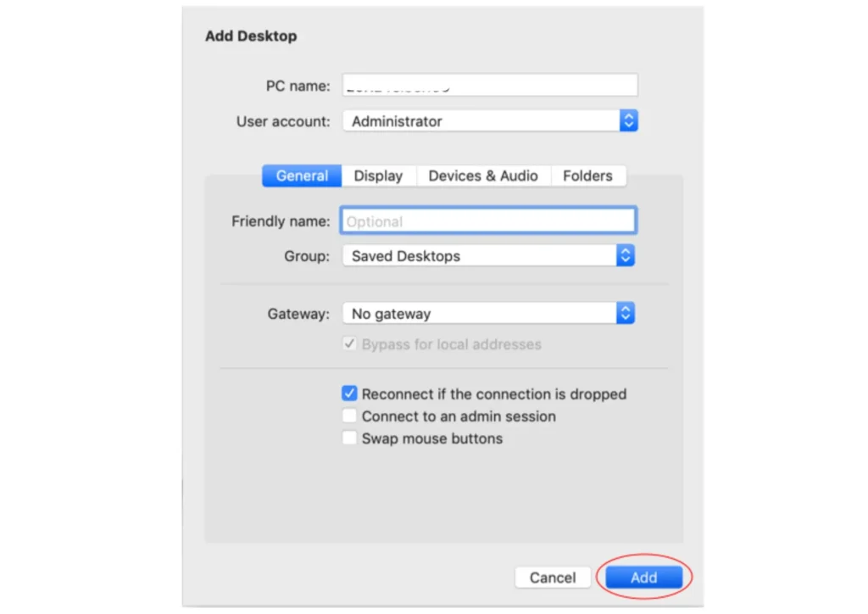The height and width of the screenshot is (614, 868).
Task: Open the Devices & Audio tab
Action: point(483,176)
